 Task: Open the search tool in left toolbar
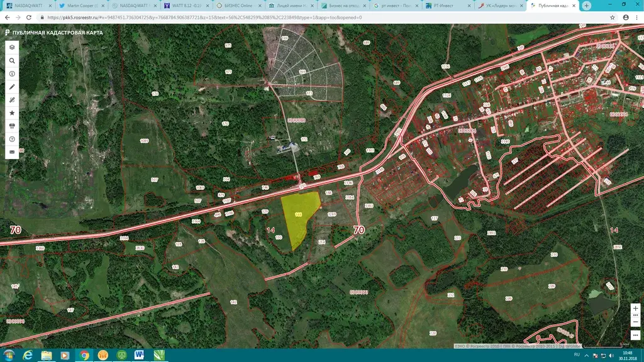pyautogui.click(x=12, y=60)
